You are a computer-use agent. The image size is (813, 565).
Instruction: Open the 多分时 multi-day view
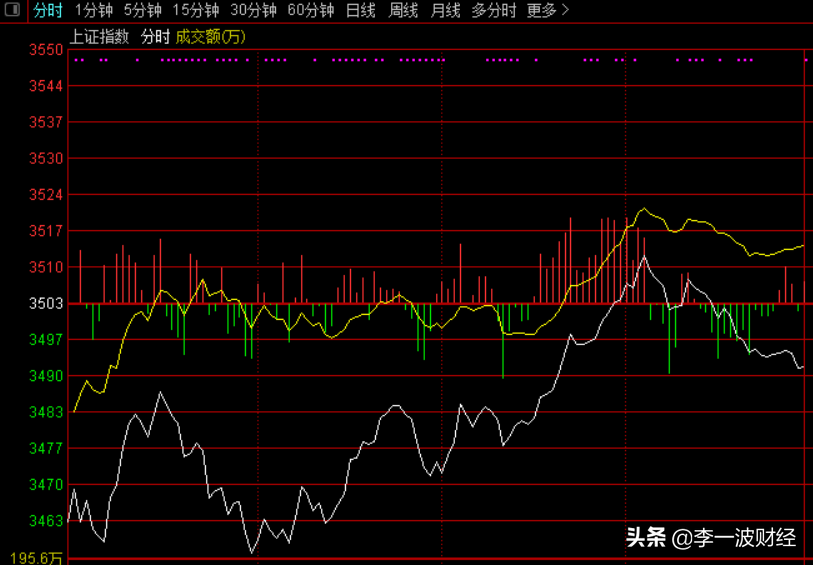pos(494,10)
